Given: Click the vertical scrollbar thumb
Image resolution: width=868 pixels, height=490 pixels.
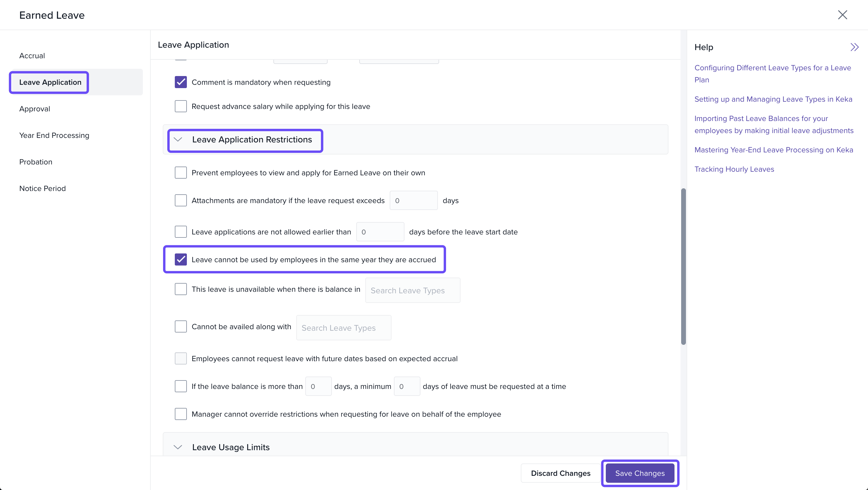Looking at the screenshot, I should [x=683, y=266].
